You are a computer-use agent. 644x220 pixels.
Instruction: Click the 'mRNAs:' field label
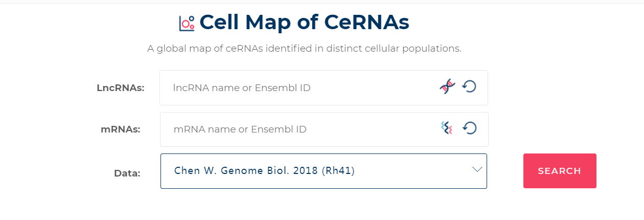(x=121, y=129)
